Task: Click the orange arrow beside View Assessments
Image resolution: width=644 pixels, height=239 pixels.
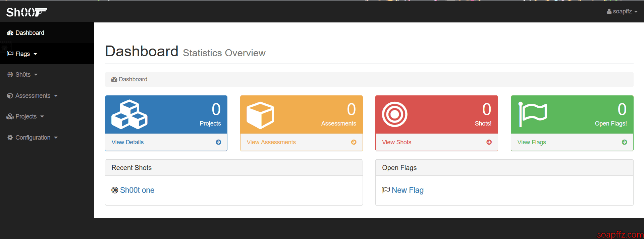Action: click(x=354, y=142)
